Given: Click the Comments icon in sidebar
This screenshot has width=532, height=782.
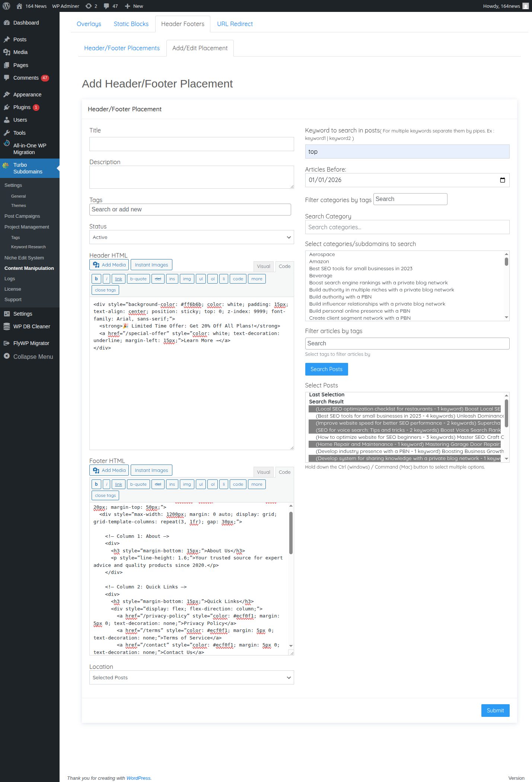Looking at the screenshot, I should pos(7,78).
